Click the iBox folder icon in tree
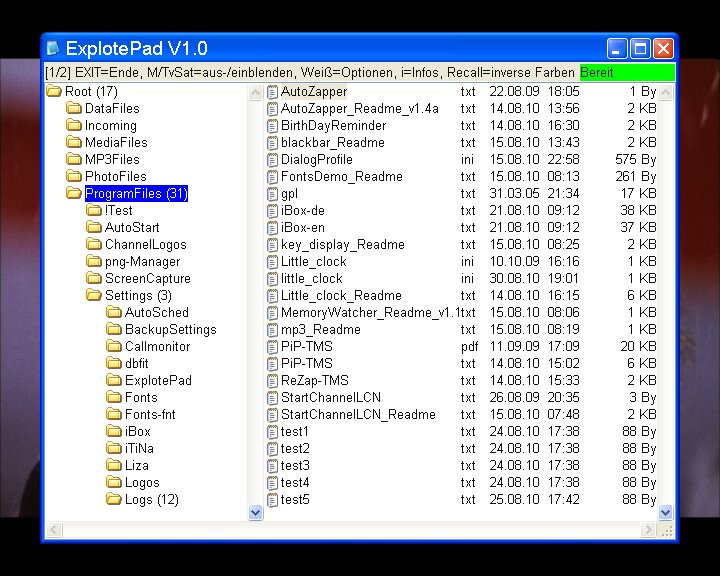Image resolution: width=720 pixels, height=576 pixels. click(x=114, y=432)
